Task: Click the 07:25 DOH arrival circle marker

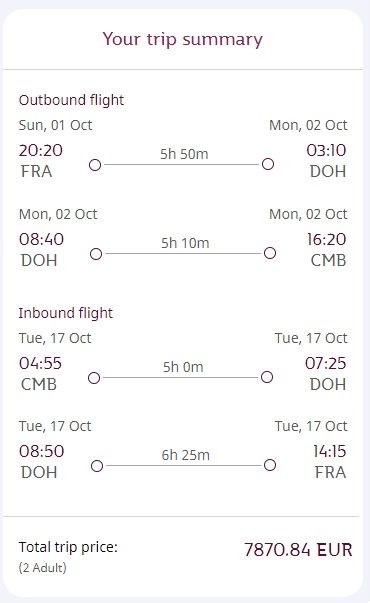Action: tap(267, 377)
